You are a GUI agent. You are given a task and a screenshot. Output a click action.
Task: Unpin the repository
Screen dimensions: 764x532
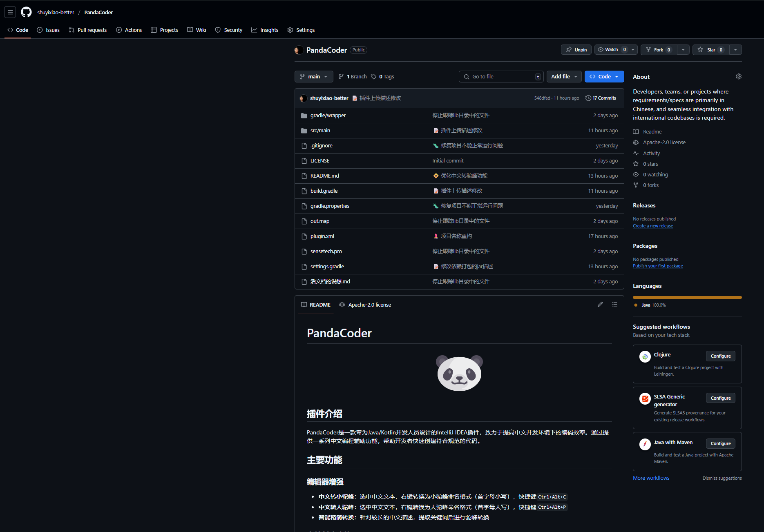pos(576,49)
